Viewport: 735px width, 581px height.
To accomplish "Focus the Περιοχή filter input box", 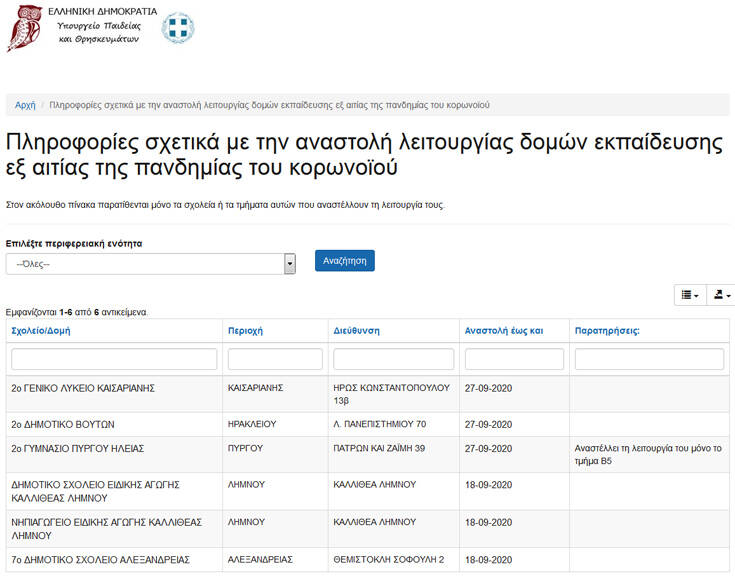I will pyautogui.click(x=275, y=359).
